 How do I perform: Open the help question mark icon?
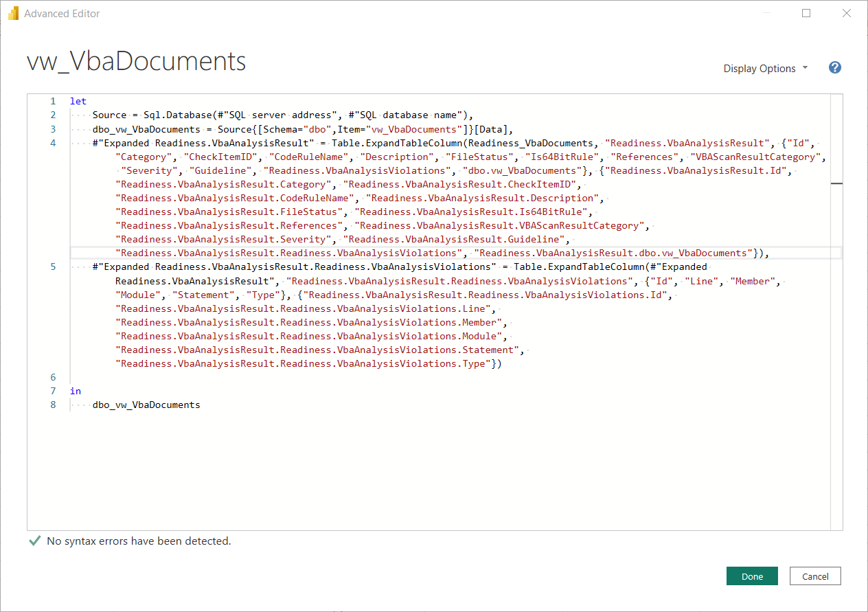pos(835,67)
